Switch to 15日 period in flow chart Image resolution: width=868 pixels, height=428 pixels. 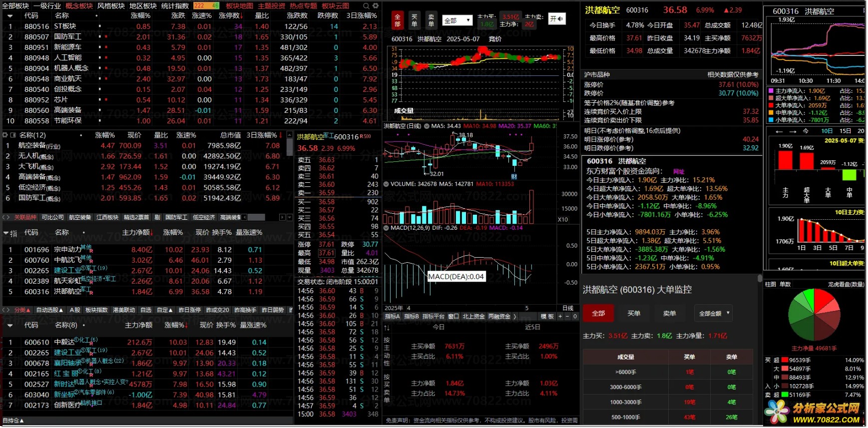coord(845,131)
